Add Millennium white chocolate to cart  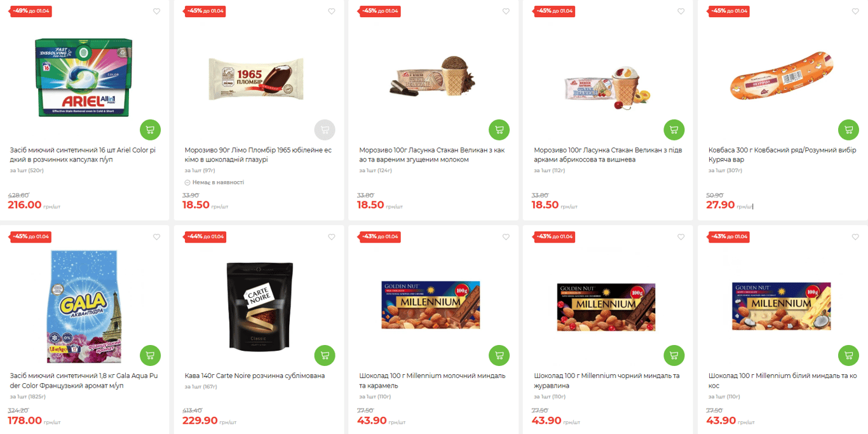pyautogui.click(x=848, y=355)
